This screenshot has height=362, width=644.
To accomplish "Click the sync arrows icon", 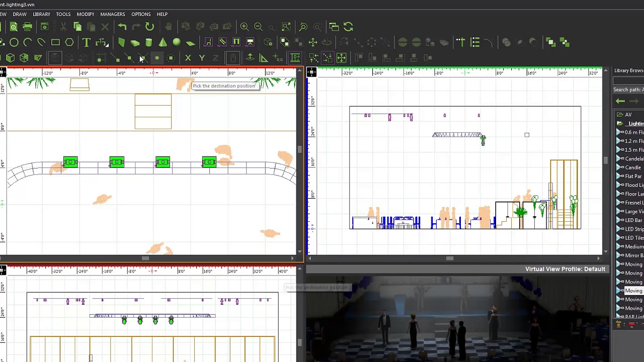I will point(348,27).
